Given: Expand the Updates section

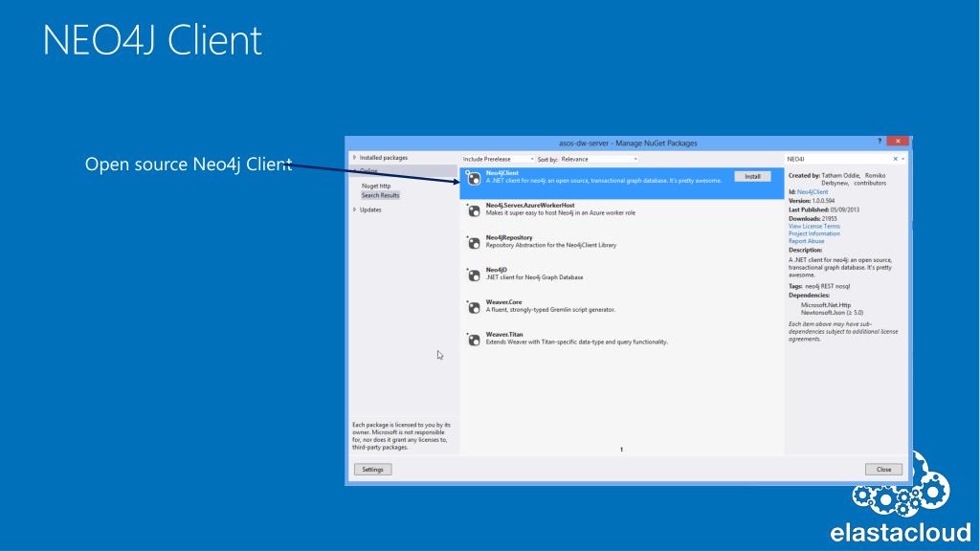Looking at the screenshot, I should 354,209.
